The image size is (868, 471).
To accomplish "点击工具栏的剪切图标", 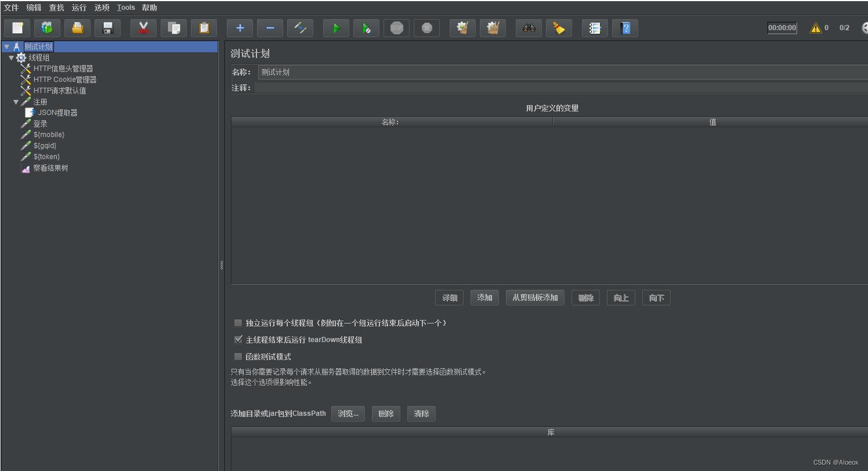I will point(143,27).
